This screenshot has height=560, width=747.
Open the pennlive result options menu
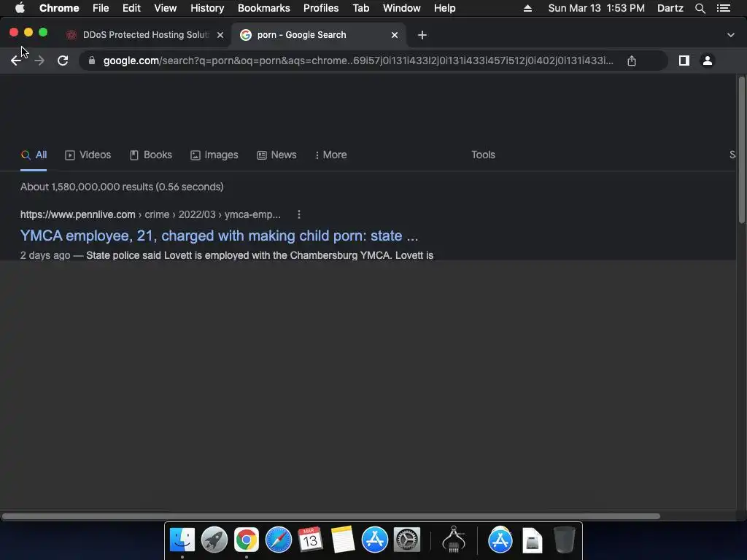click(x=298, y=214)
